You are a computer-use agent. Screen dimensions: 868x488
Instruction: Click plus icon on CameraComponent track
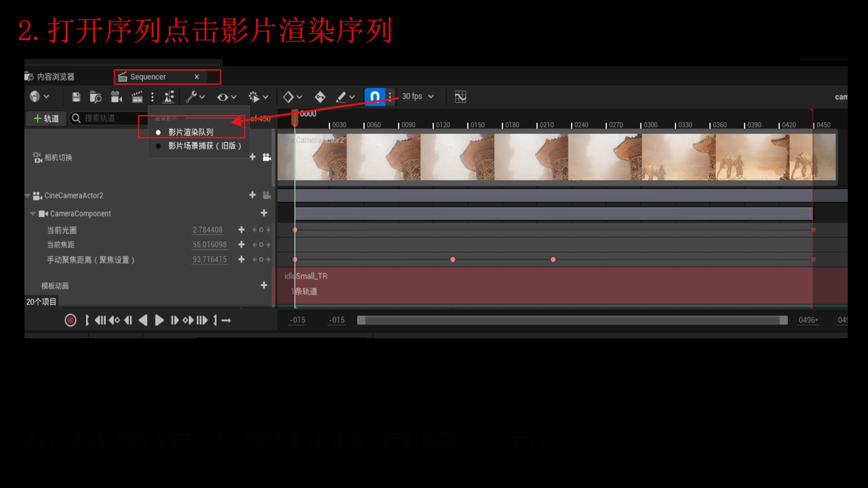pyautogui.click(x=264, y=213)
